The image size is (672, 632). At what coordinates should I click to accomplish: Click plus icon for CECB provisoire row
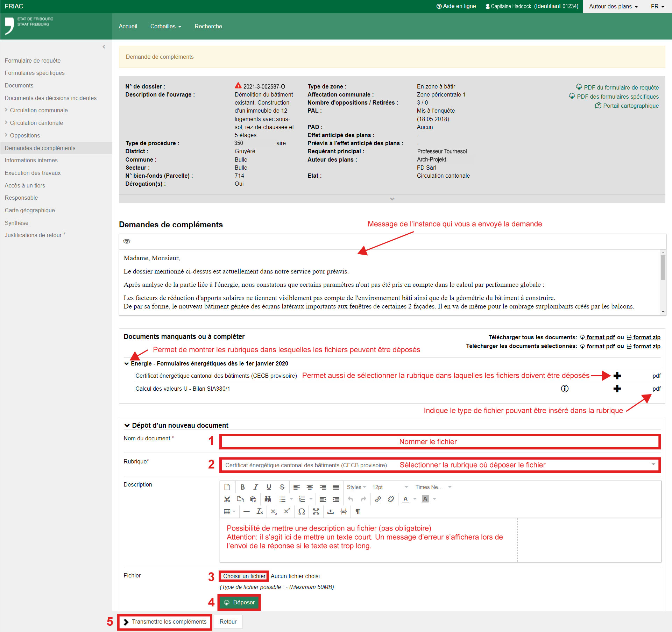pyautogui.click(x=617, y=376)
